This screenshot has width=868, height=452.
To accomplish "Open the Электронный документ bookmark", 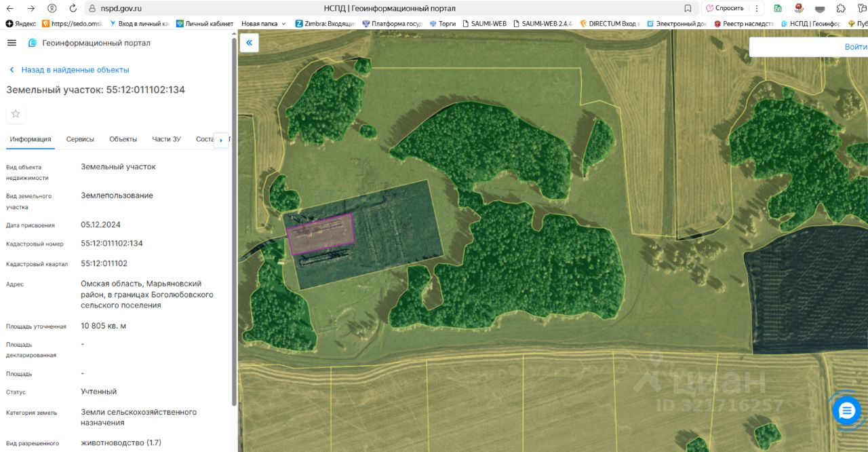I will tap(675, 23).
